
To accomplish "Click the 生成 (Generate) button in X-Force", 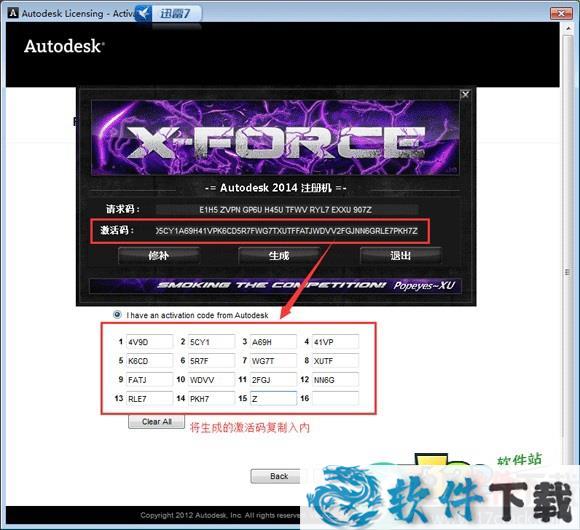I will point(279,256).
